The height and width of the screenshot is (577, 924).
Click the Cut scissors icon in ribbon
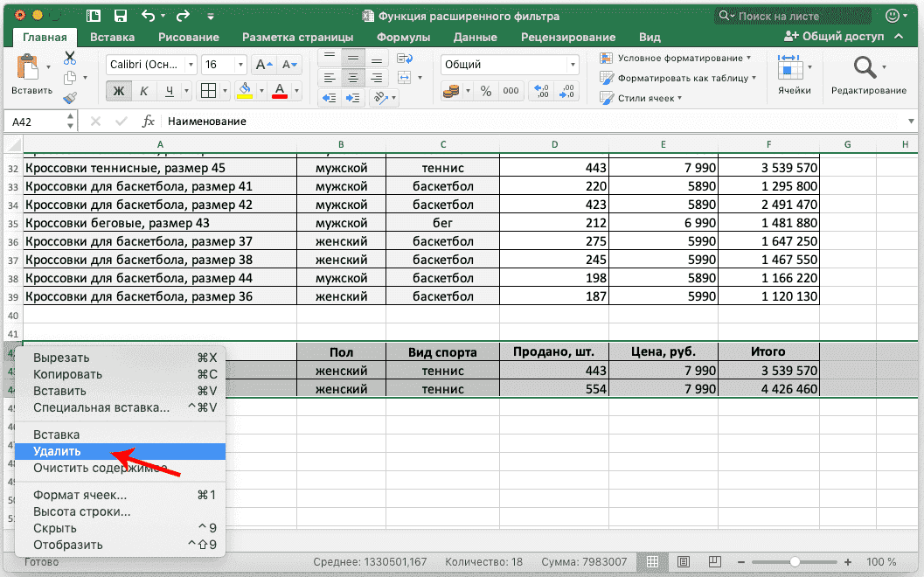[x=70, y=58]
